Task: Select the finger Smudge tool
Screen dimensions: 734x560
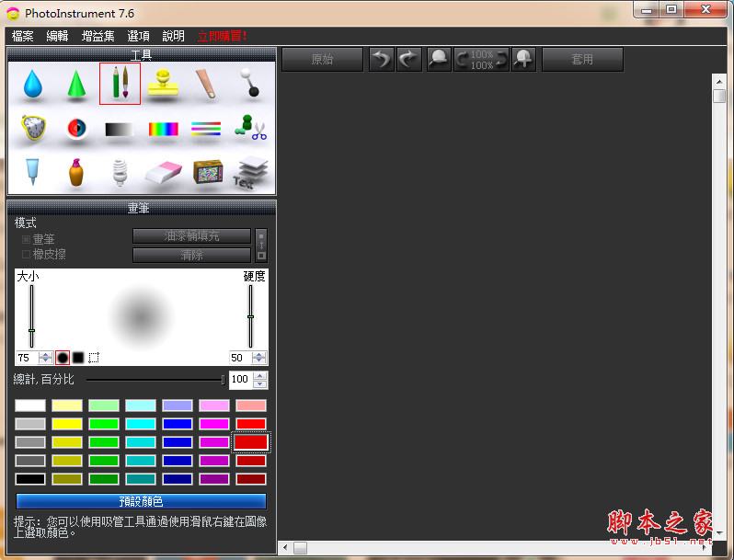Action: pyautogui.click(x=206, y=84)
